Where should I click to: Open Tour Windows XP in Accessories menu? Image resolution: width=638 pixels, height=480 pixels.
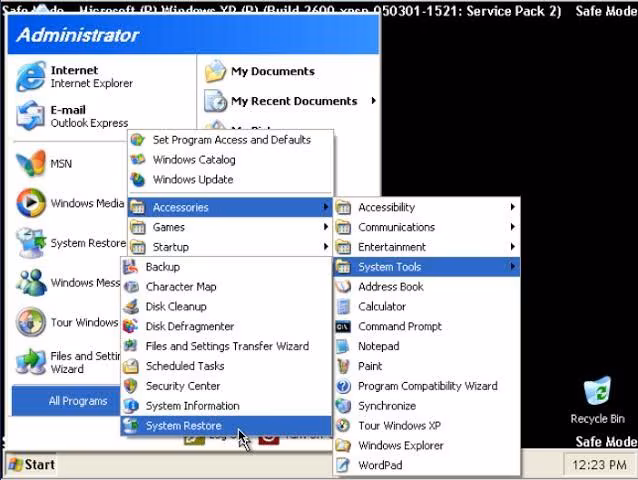click(426, 425)
